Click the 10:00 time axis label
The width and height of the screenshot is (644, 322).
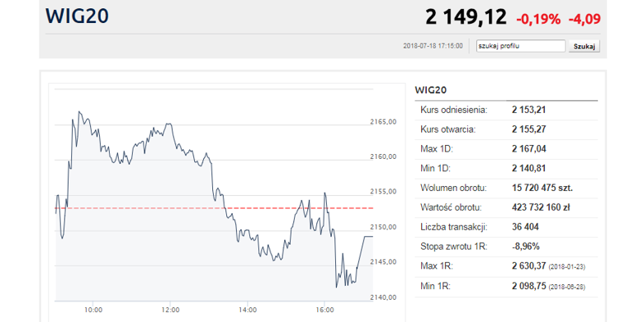point(93,310)
